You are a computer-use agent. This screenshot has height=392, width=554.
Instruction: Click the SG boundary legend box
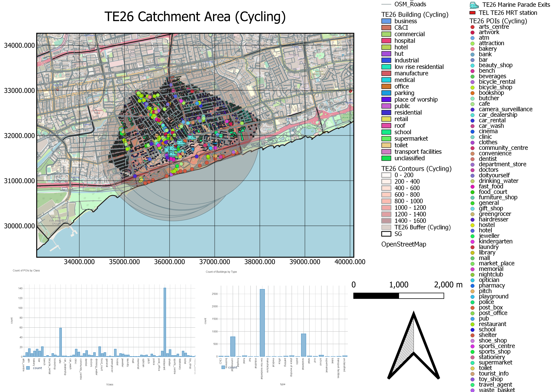(x=386, y=234)
